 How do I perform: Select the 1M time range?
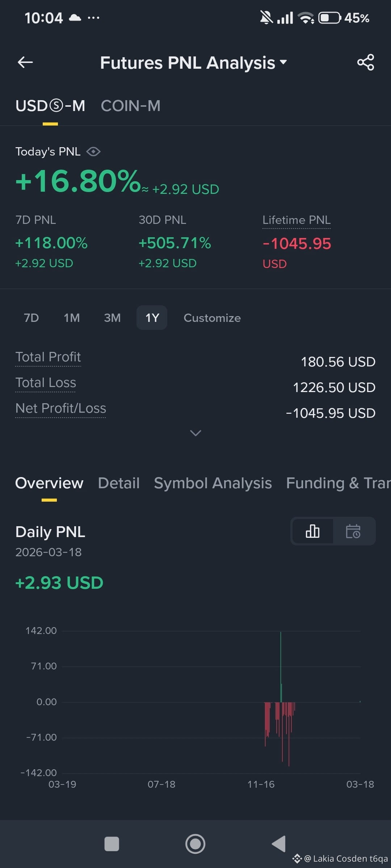click(x=72, y=318)
